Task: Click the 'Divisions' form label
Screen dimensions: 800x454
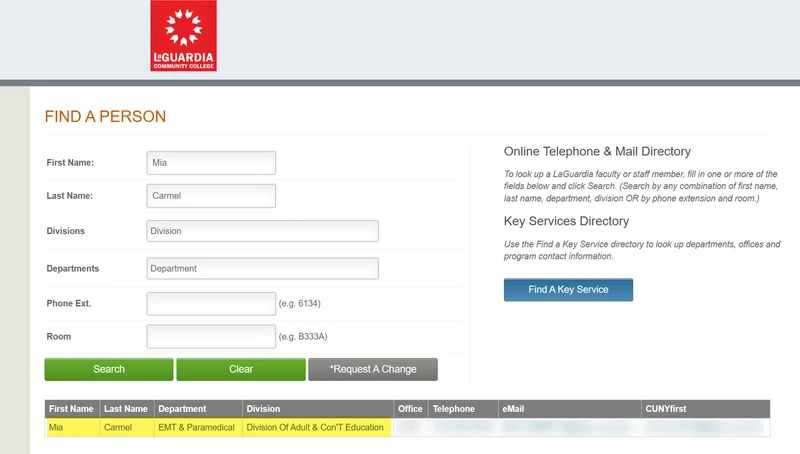Action: click(x=66, y=231)
